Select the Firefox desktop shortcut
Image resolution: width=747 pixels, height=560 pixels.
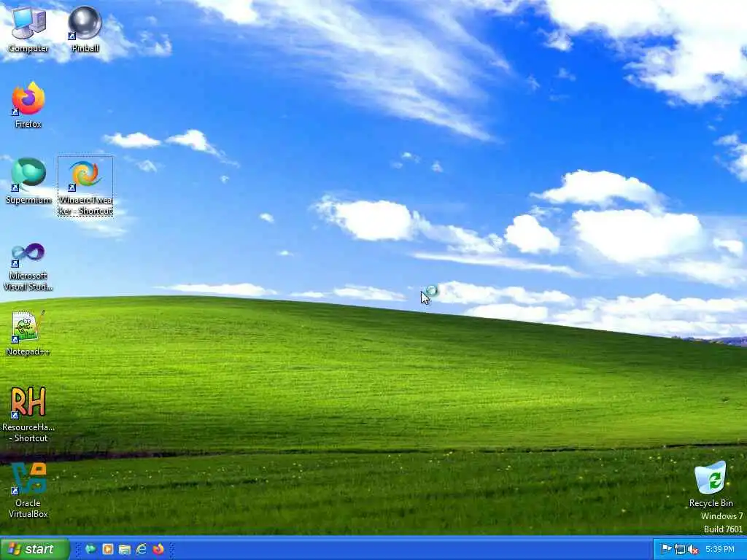pyautogui.click(x=28, y=105)
